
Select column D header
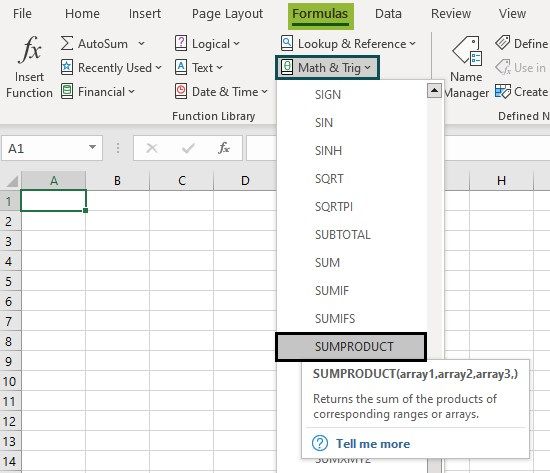click(x=245, y=181)
